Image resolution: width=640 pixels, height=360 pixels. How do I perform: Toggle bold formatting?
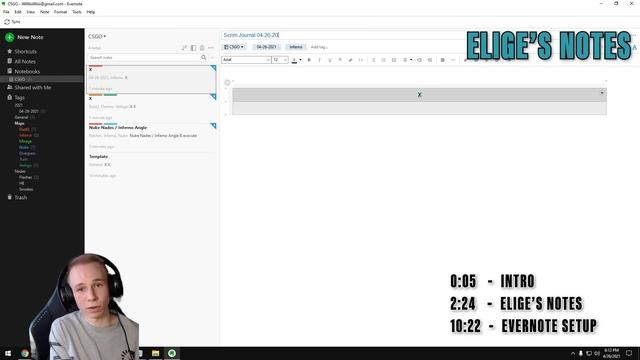pyautogui.click(x=309, y=60)
